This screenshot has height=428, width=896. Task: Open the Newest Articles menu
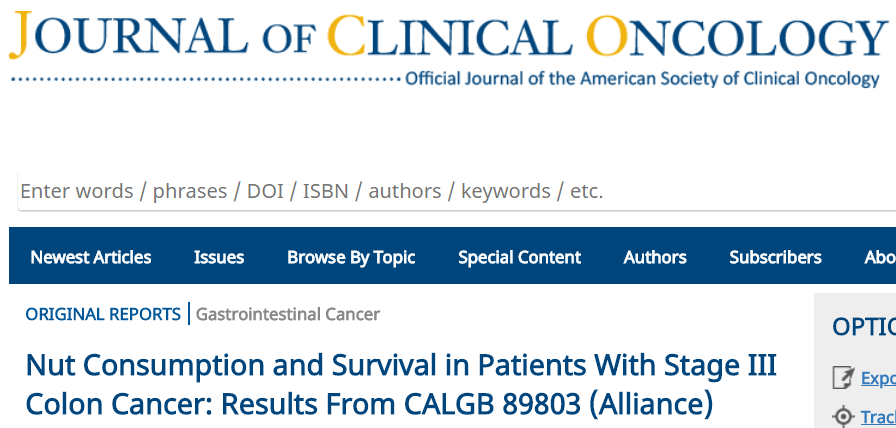click(91, 257)
